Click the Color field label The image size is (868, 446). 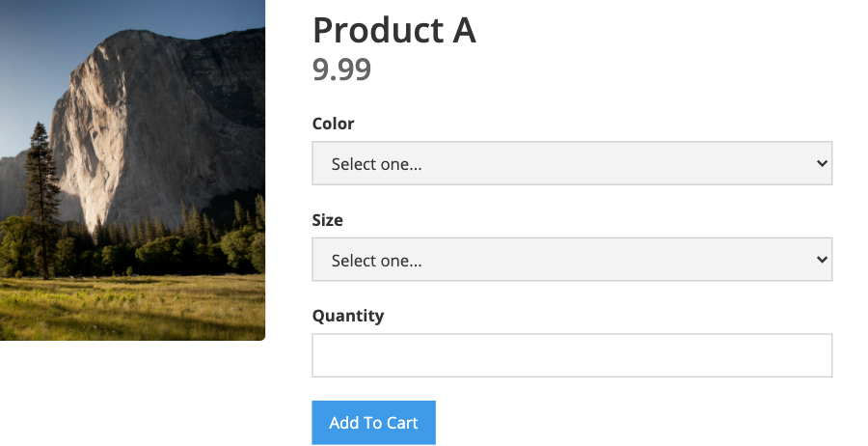[x=333, y=124]
